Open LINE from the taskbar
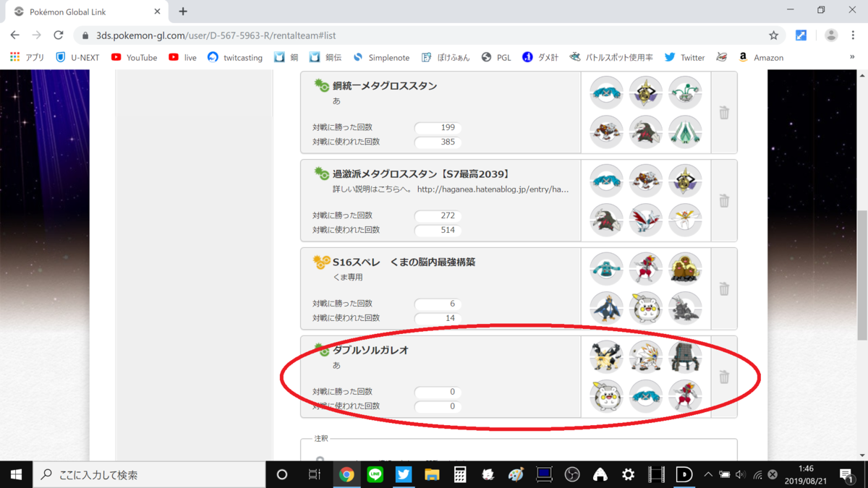This screenshot has width=868, height=488. click(x=375, y=474)
